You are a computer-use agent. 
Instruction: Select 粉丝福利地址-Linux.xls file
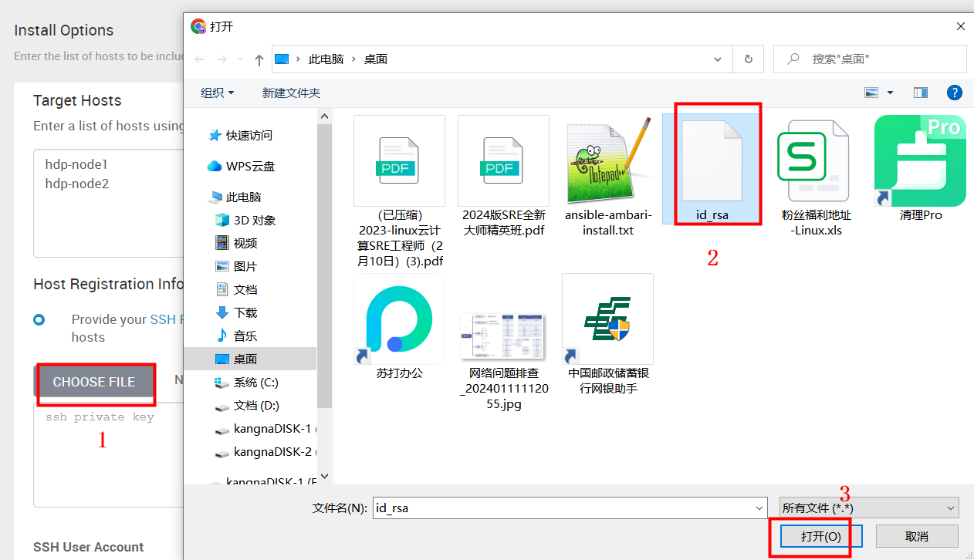click(817, 177)
